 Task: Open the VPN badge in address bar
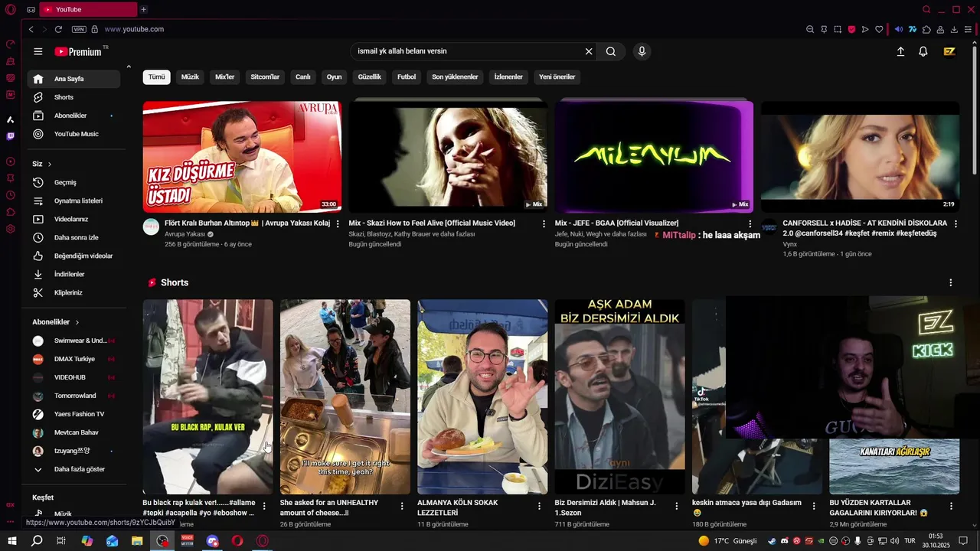click(79, 29)
